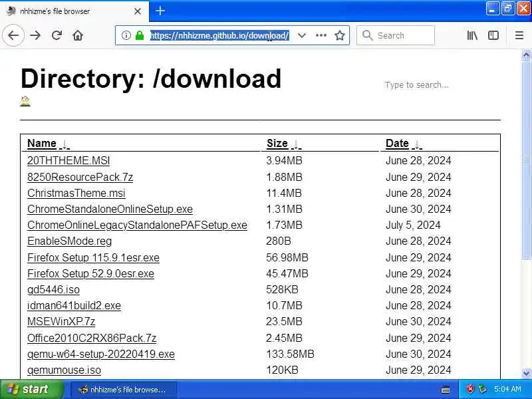The height and width of the screenshot is (399, 532).
Task: Restore down the browser window
Action: (507, 9)
